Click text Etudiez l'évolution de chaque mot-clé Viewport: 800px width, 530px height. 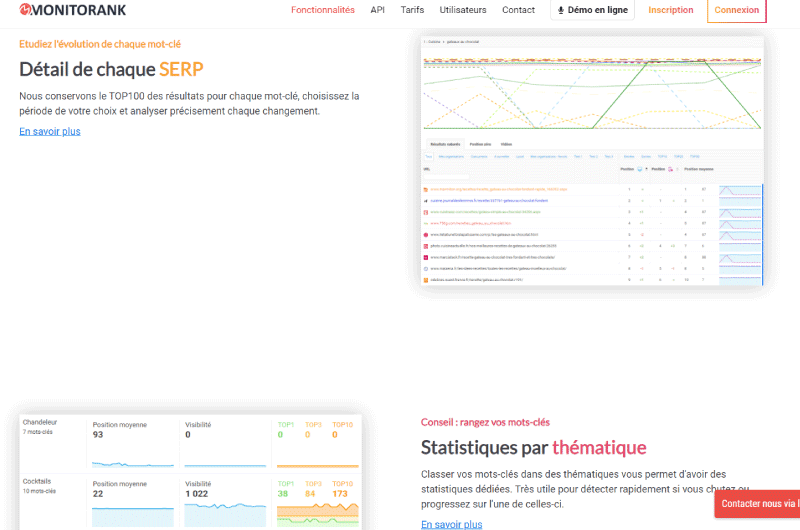[x=100, y=44]
